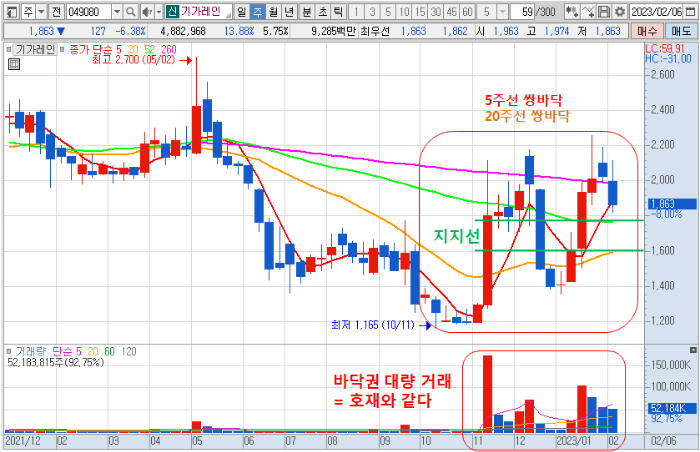Select the 1 minute interval button
This screenshot has width=700, height=452.
point(356,12)
